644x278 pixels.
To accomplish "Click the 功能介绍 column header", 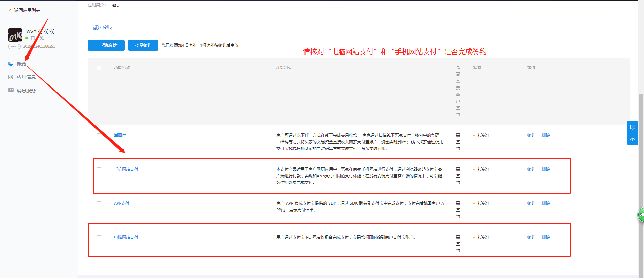I will pyautogui.click(x=285, y=68).
